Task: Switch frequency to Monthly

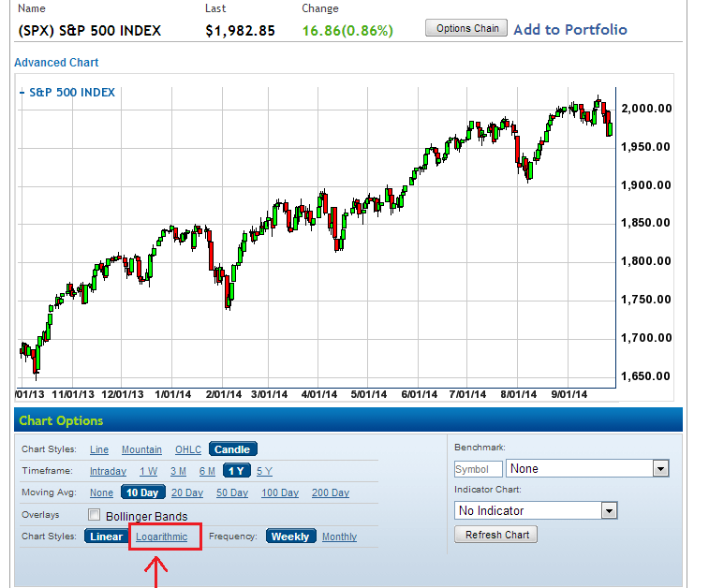Action: pos(340,537)
